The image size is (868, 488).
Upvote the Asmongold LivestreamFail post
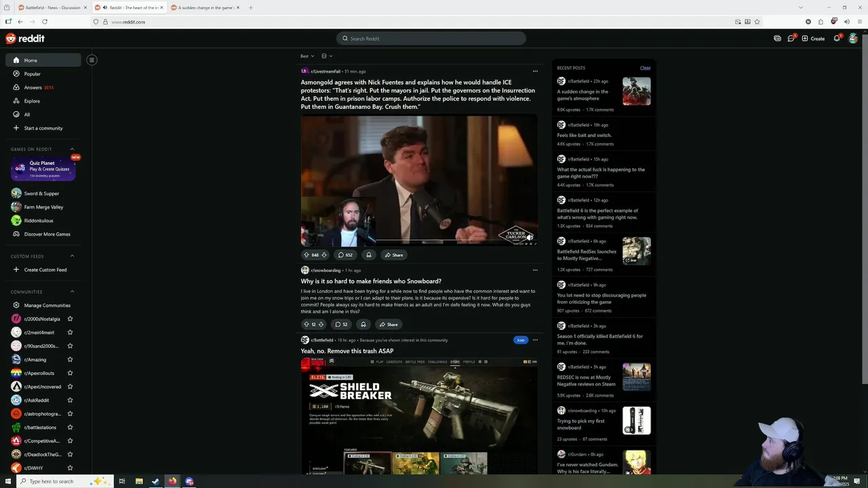(307, 255)
